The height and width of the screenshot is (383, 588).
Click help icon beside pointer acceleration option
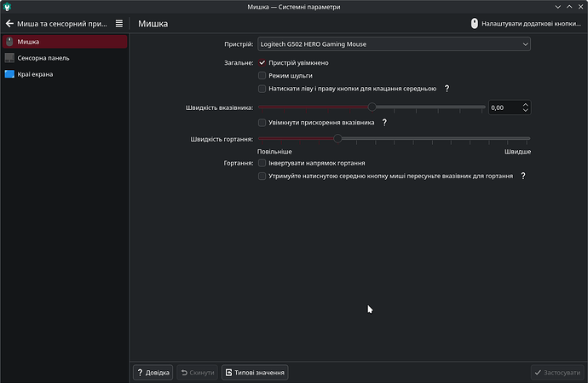(384, 123)
